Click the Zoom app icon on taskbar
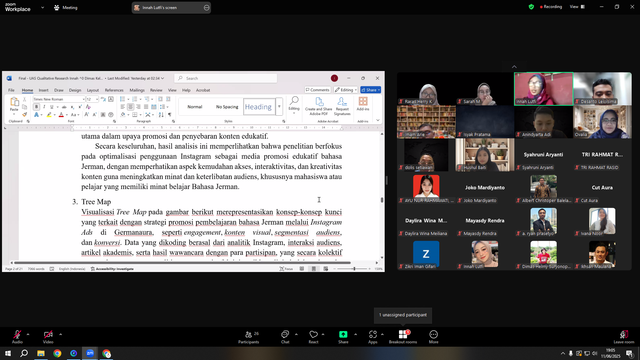Screen dimensions: 640x360 (90, 353)
